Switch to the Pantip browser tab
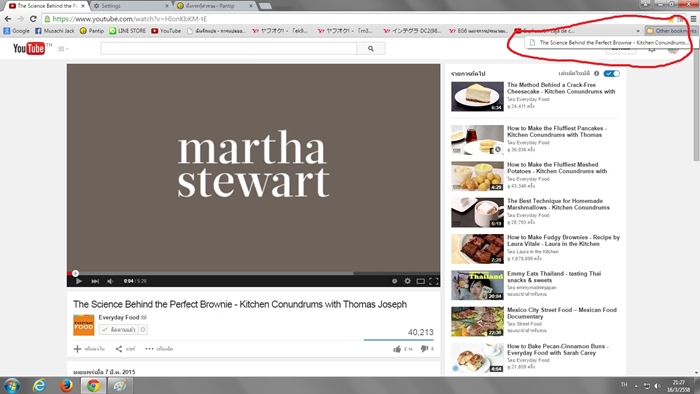Image resolution: width=700 pixels, height=394 pixels. click(x=214, y=6)
